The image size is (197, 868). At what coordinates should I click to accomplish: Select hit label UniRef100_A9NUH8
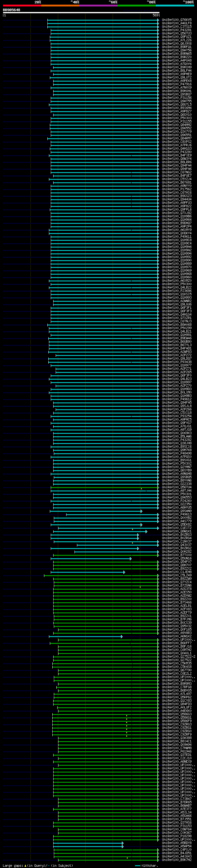click(177, 474)
